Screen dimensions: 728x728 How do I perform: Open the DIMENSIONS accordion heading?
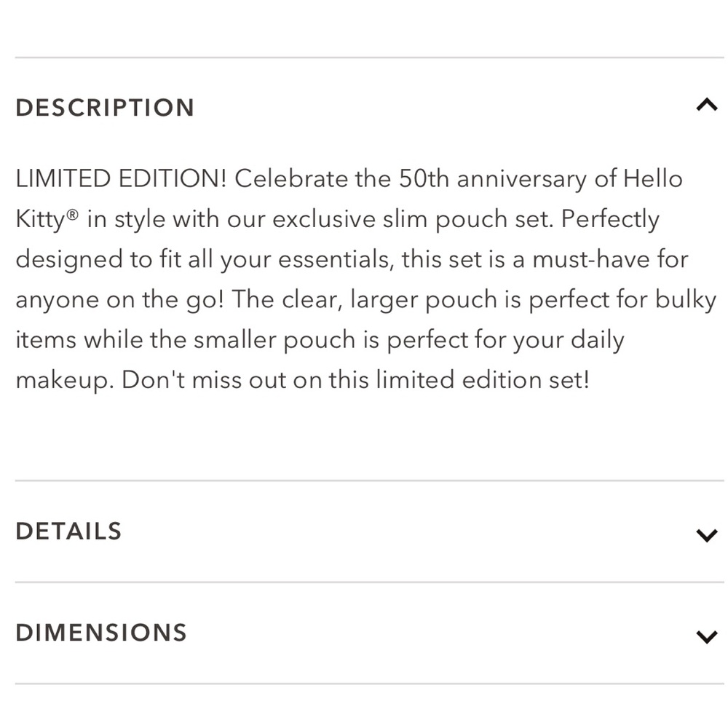pos(100,633)
